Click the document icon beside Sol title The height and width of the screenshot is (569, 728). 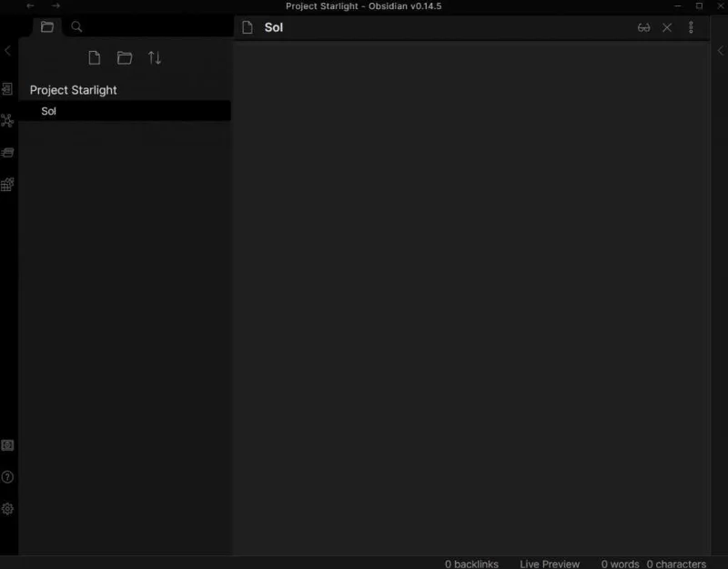248,27
